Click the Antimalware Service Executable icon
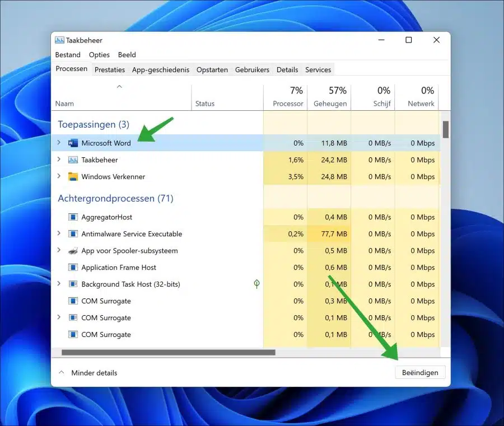This screenshot has width=504, height=426. click(73, 233)
